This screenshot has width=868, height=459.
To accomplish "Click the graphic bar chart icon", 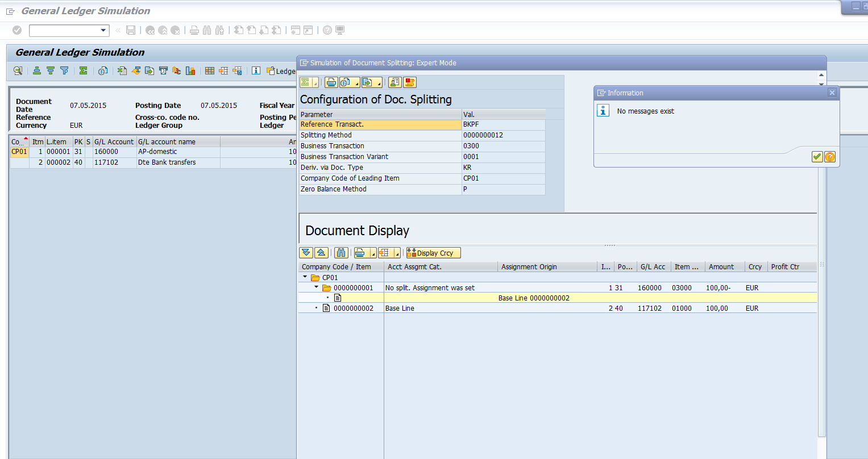I will point(190,71).
